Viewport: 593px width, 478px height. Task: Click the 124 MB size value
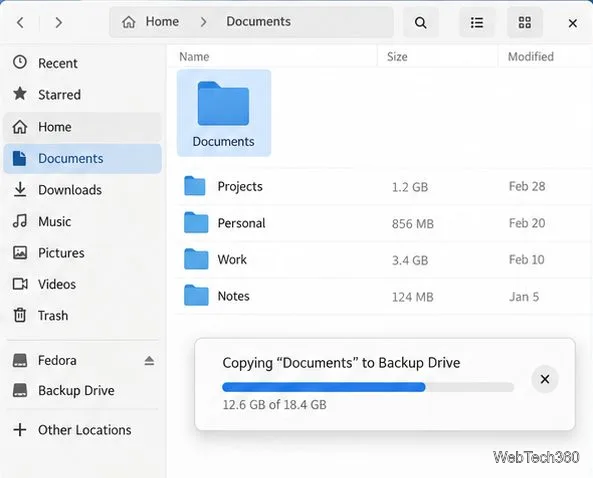coord(413,297)
